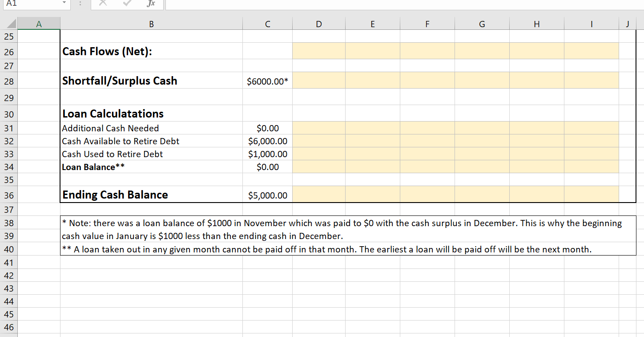Select the column H header
This screenshot has height=337, width=644.
click(x=536, y=23)
